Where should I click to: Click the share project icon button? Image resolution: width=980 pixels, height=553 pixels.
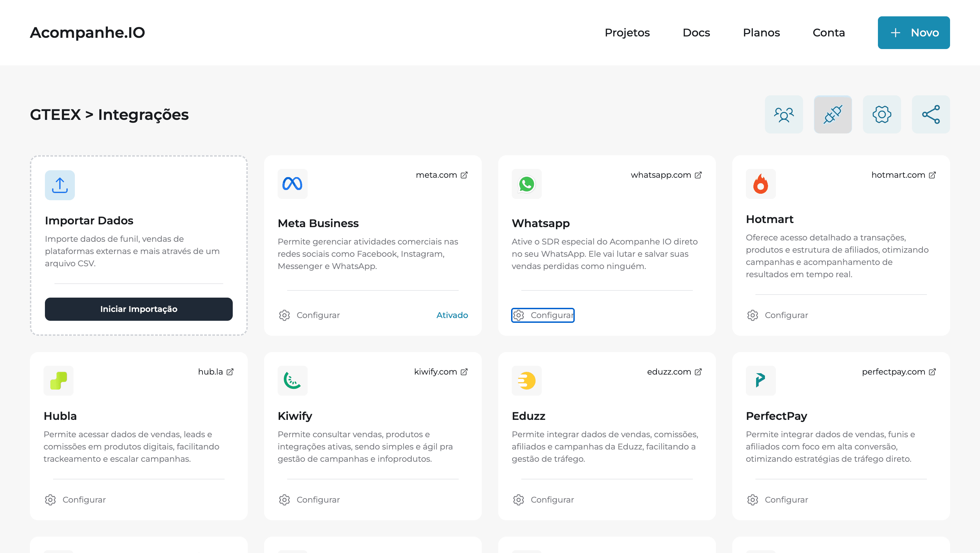tap(931, 114)
